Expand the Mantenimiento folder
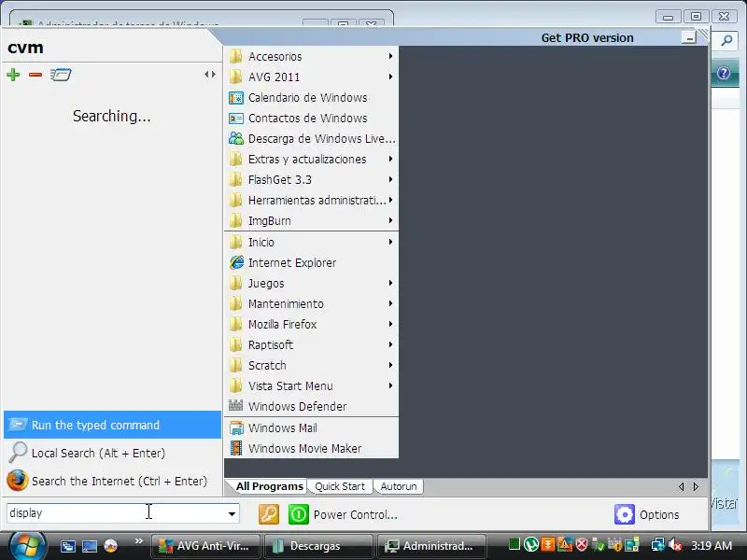Image resolution: width=747 pixels, height=560 pixels. point(311,303)
